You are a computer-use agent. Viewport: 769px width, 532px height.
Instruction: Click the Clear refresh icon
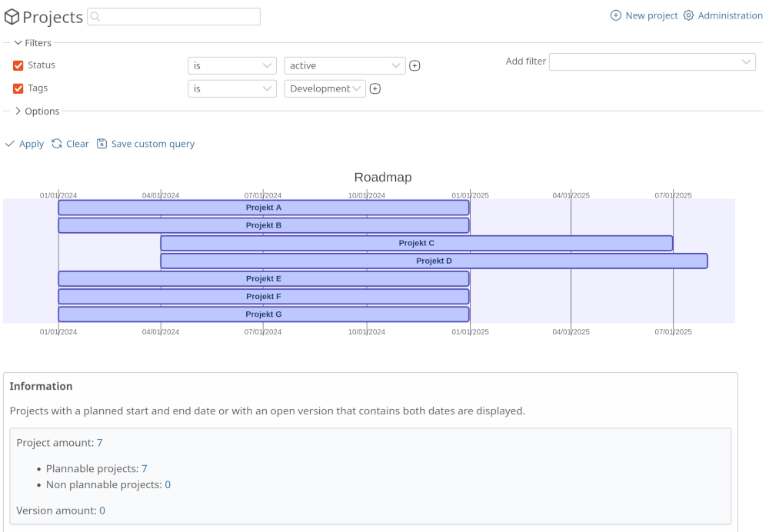56,144
